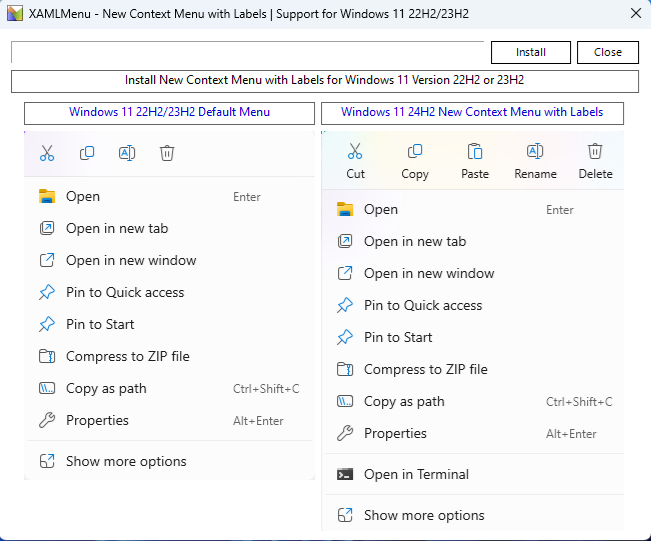Click the Close button next to Install
The height and width of the screenshot is (541, 651).
(607, 52)
